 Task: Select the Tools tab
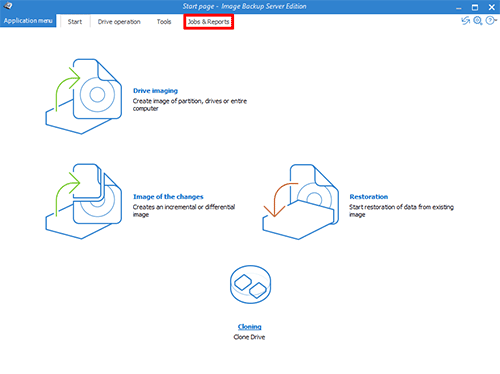tap(164, 22)
